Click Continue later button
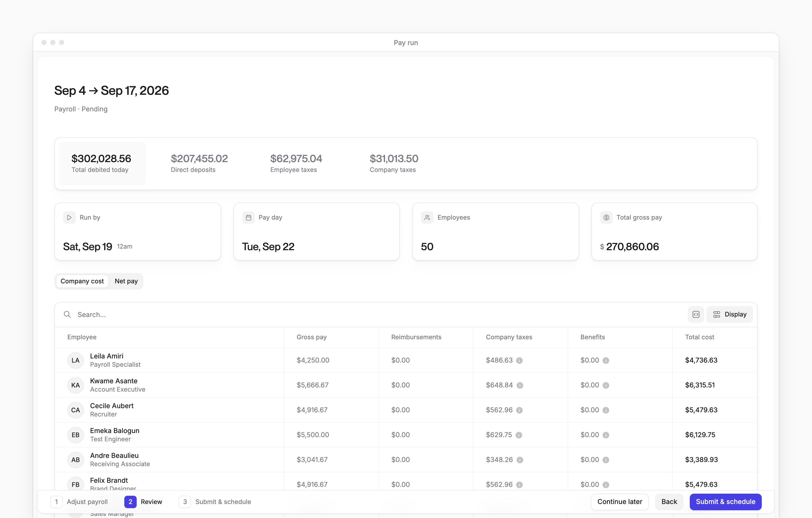Screen dimensions: 812x518 (619, 501)
